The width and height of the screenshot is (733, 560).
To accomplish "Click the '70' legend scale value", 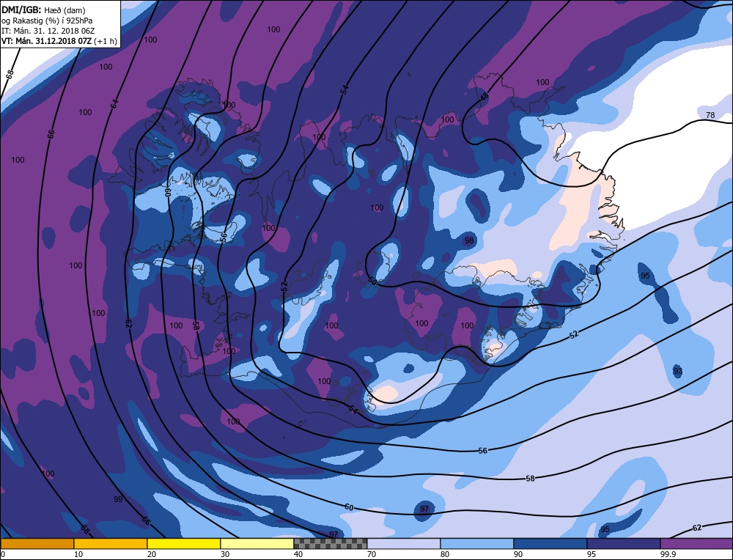I will (371, 554).
